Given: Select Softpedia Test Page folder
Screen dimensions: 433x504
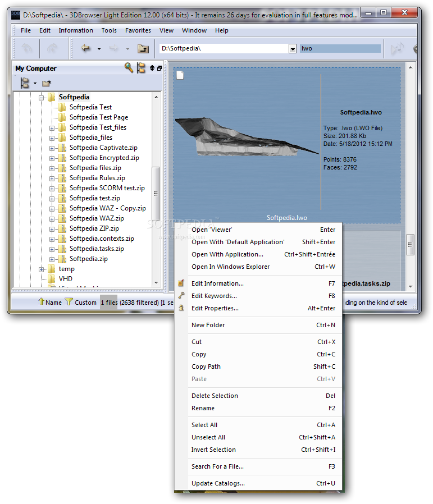Looking at the screenshot, I should (x=99, y=117).
